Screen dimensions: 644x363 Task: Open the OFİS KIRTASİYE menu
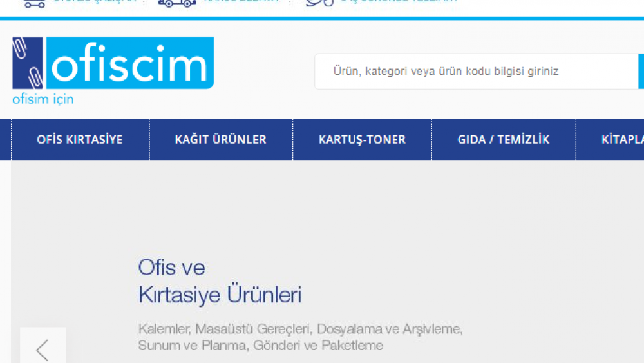click(80, 139)
